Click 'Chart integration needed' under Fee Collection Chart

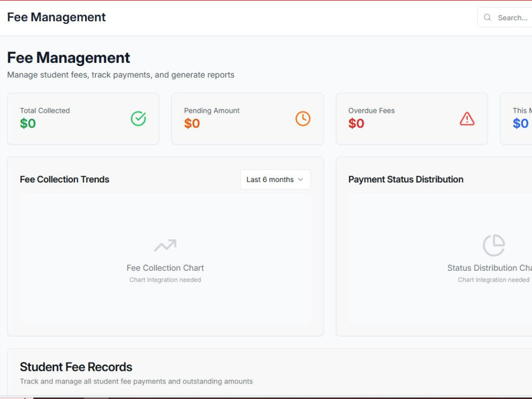click(165, 280)
